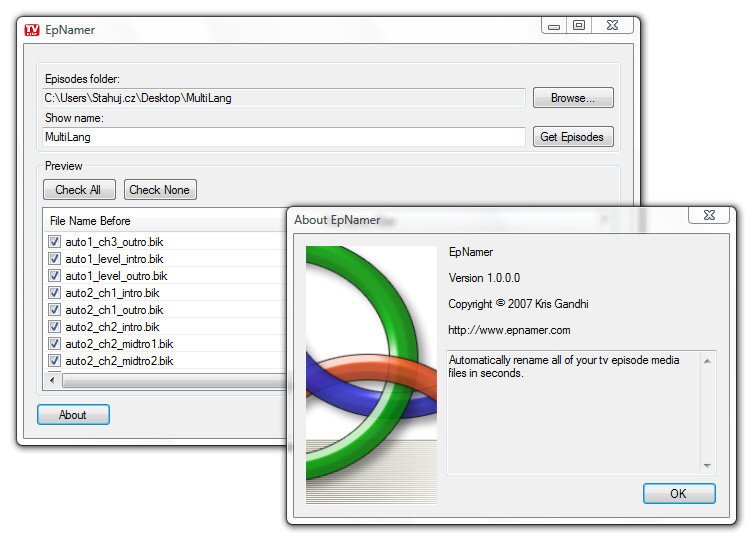
Task: Uncheck auto2_ch2_midtro1.bik checkbox
Action: (54, 344)
